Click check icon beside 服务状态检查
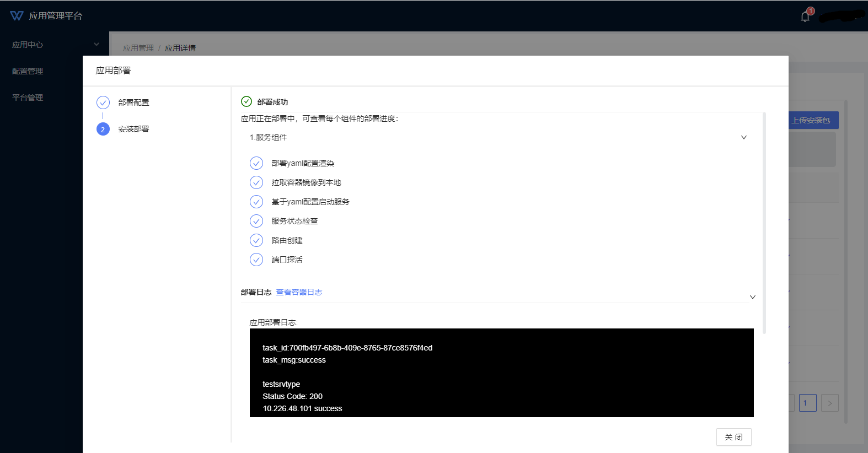This screenshot has height=453, width=868. coord(256,221)
